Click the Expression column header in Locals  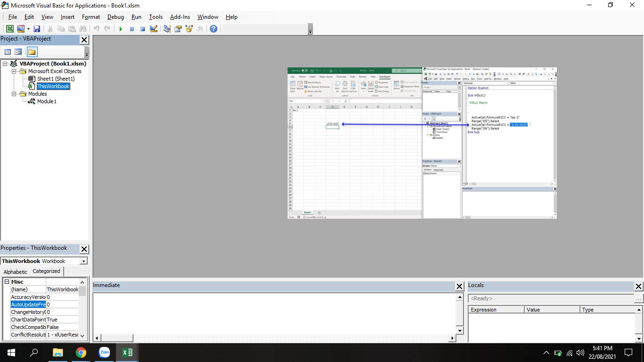tap(496, 310)
